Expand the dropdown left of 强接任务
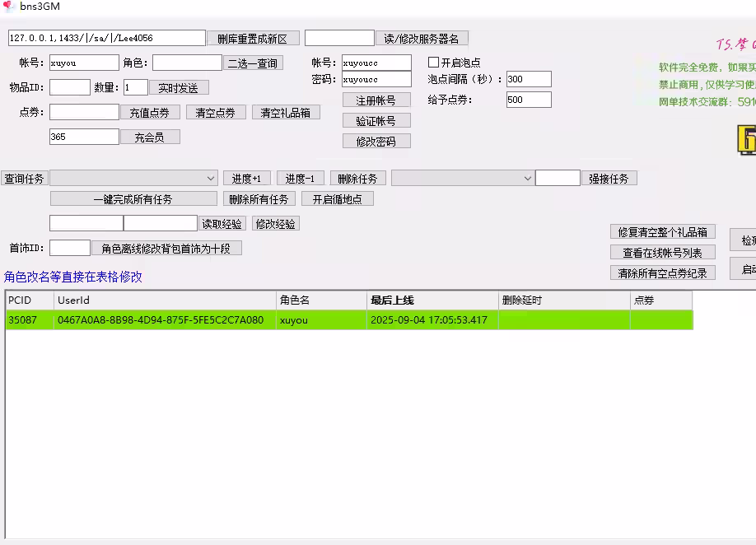Image resolution: width=756 pixels, height=545 pixels. pos(462,178)
